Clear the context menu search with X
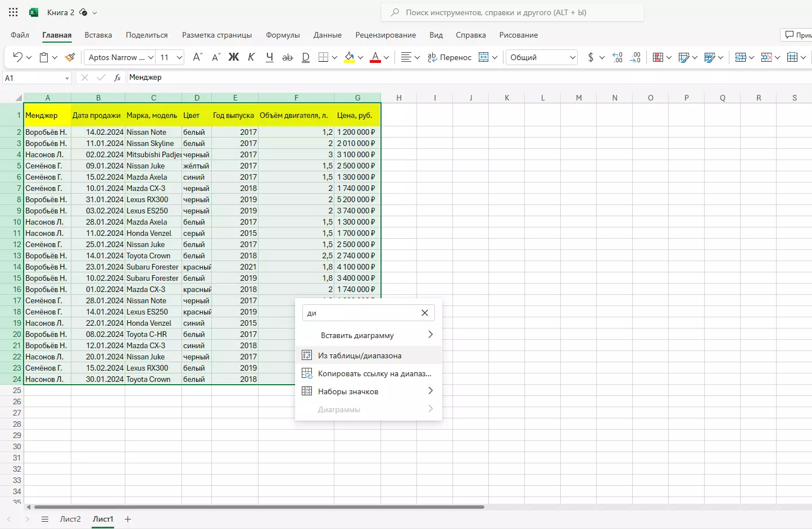This screenshot has height=529, width=812. pyautogui.click(x=425, y=313)
